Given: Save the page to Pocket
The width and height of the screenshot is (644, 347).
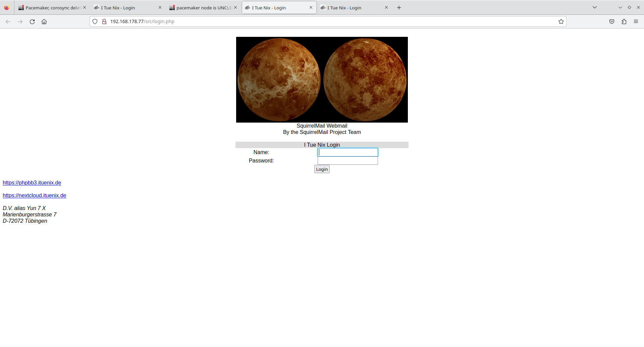Looking at the screenshot, I should point(611,21).
